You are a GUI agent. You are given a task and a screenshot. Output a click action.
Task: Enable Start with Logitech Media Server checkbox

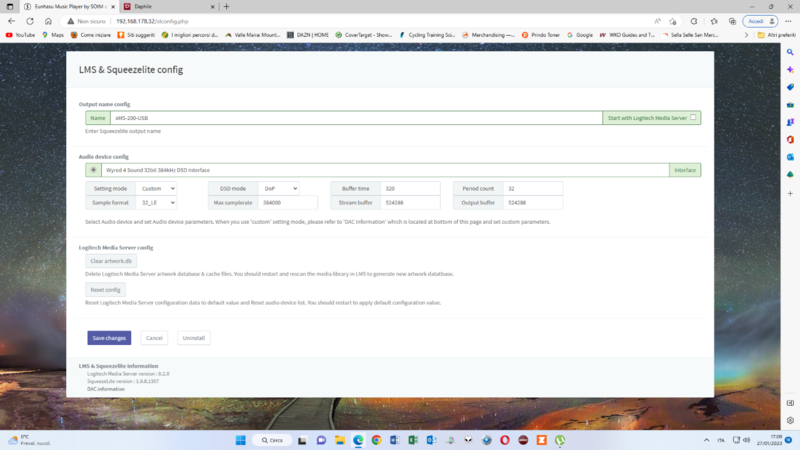[693, 117]
